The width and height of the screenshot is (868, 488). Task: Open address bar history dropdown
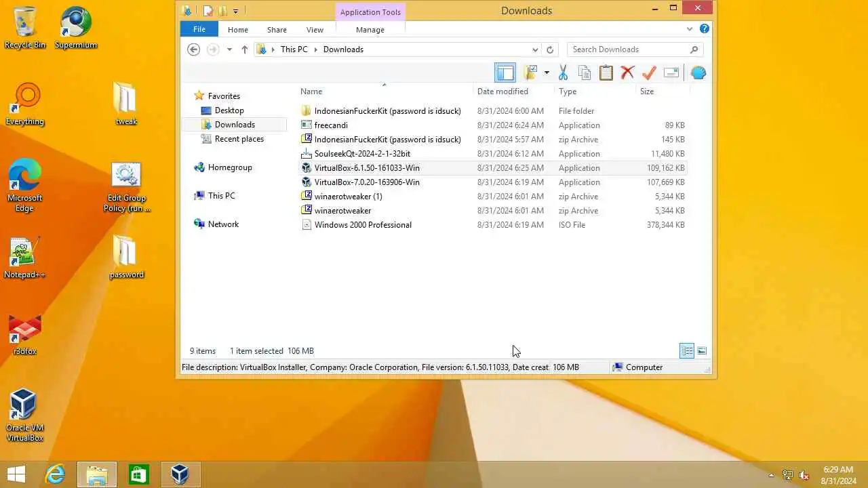pyautogui.click(x=535, y=49)
